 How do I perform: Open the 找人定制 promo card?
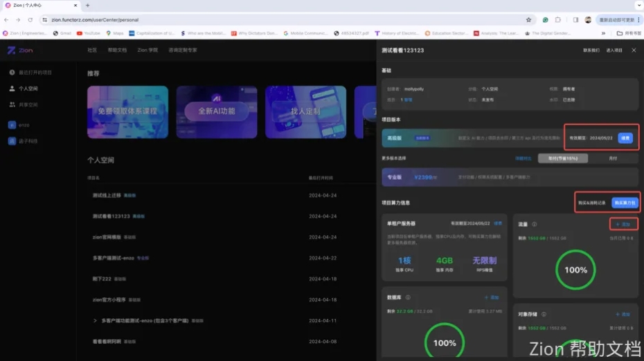click(305, 111)
